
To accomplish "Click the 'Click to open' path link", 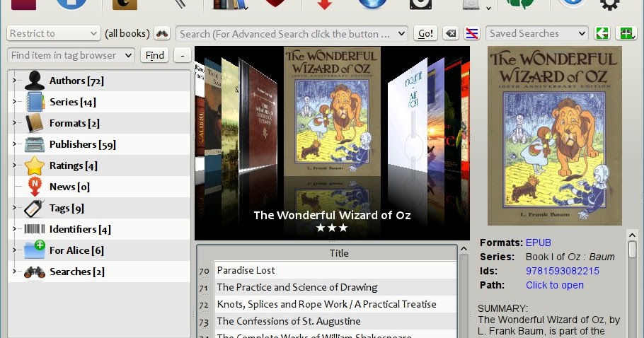I will 554,285.
